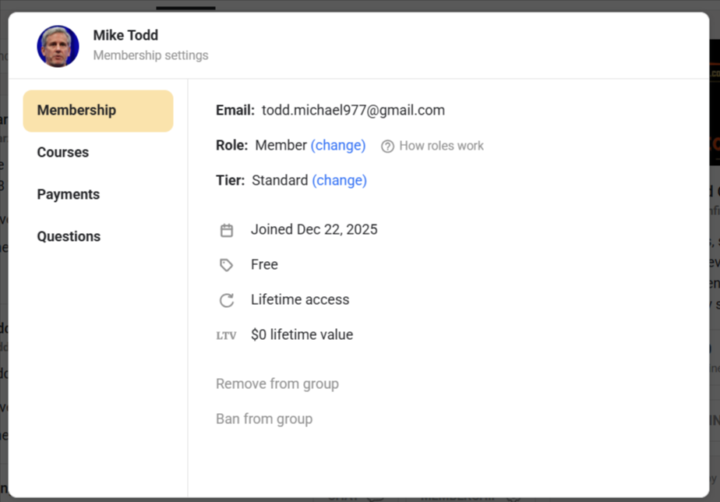Click the LTV badge icon

click(x=227, y=336)
